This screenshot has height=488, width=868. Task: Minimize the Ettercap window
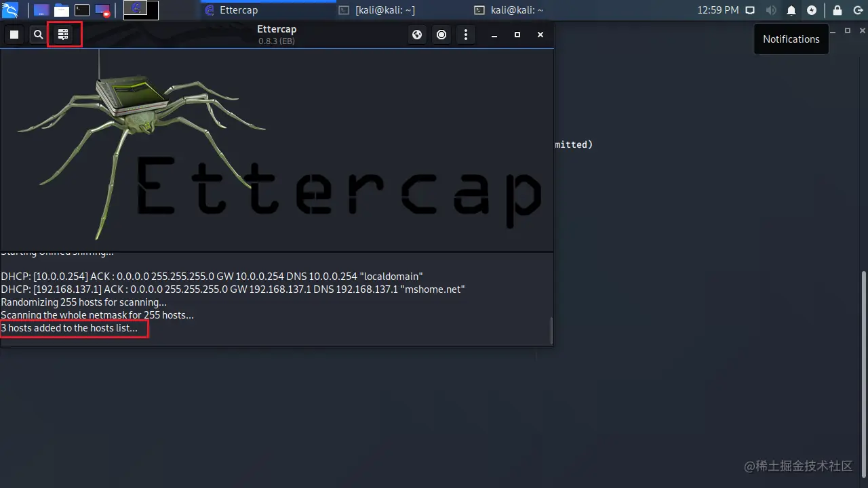pos(494,35)
